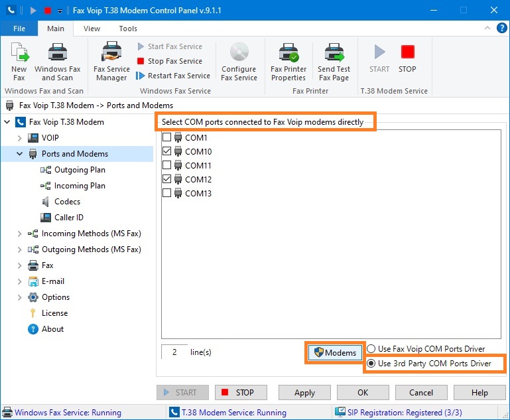Click the Fax printer tree icon
510x420 pixels.
tap(33, 265)
